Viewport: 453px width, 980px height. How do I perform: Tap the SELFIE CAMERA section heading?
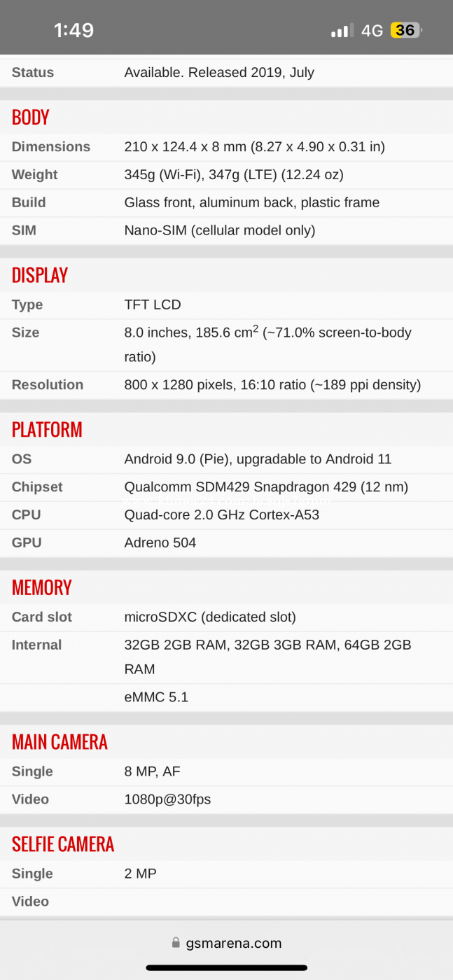(63, 844)
